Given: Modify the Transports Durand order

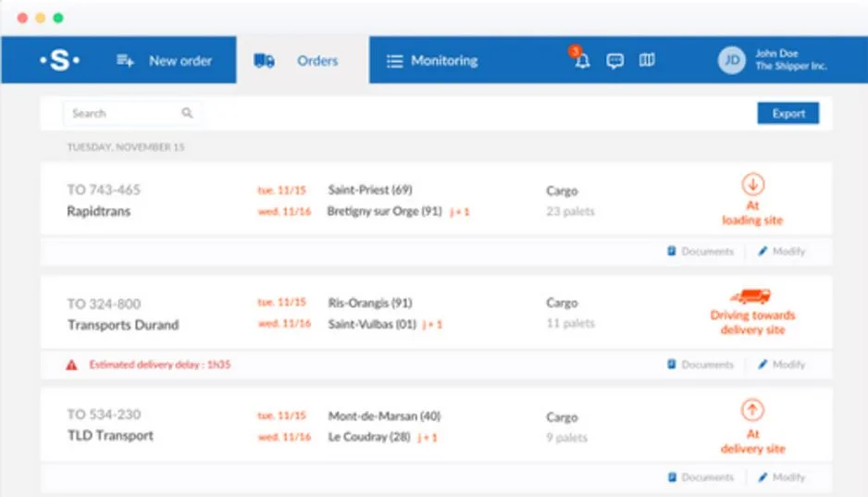Looking at the screenshot, I should pyautogui.click(x=781, y=365).
